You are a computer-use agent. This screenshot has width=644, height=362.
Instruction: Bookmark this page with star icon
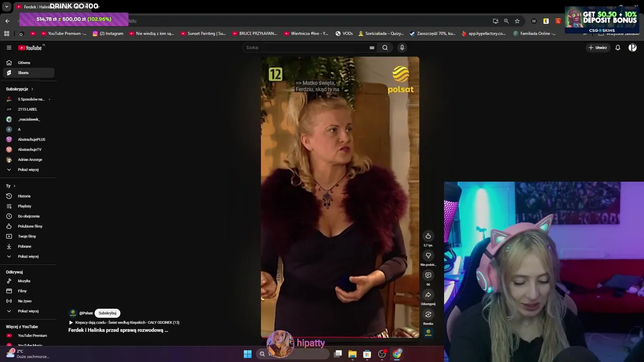tap(517, 21)
